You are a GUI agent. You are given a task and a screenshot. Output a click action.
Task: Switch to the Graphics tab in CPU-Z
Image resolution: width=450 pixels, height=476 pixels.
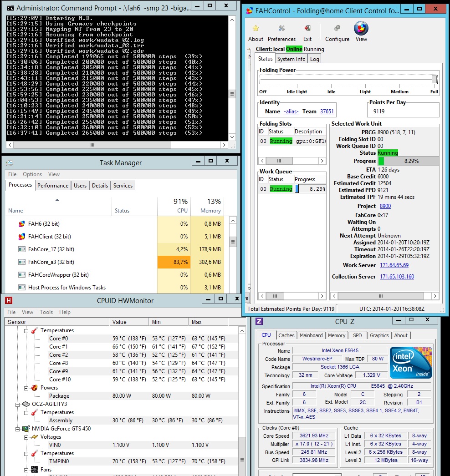379,335
